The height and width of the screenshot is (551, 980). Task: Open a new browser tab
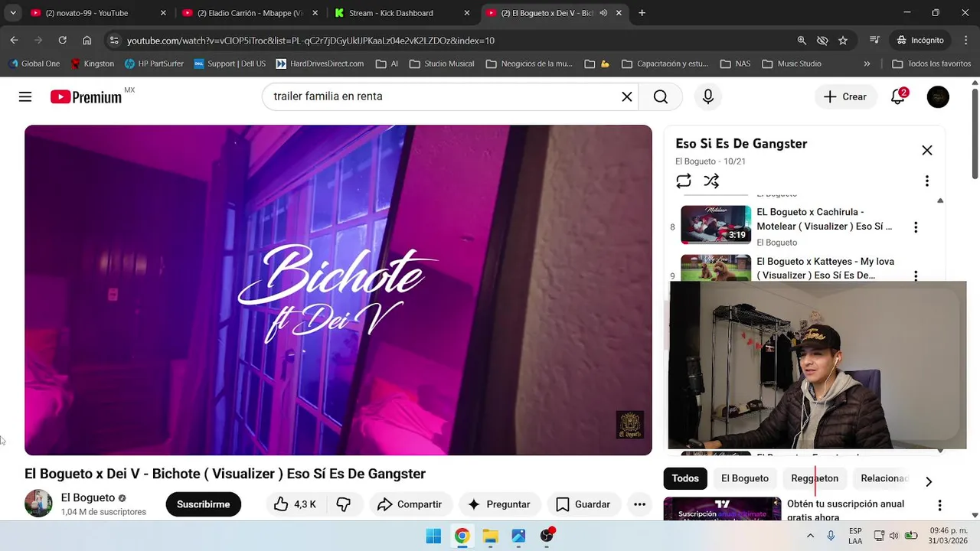642,13
